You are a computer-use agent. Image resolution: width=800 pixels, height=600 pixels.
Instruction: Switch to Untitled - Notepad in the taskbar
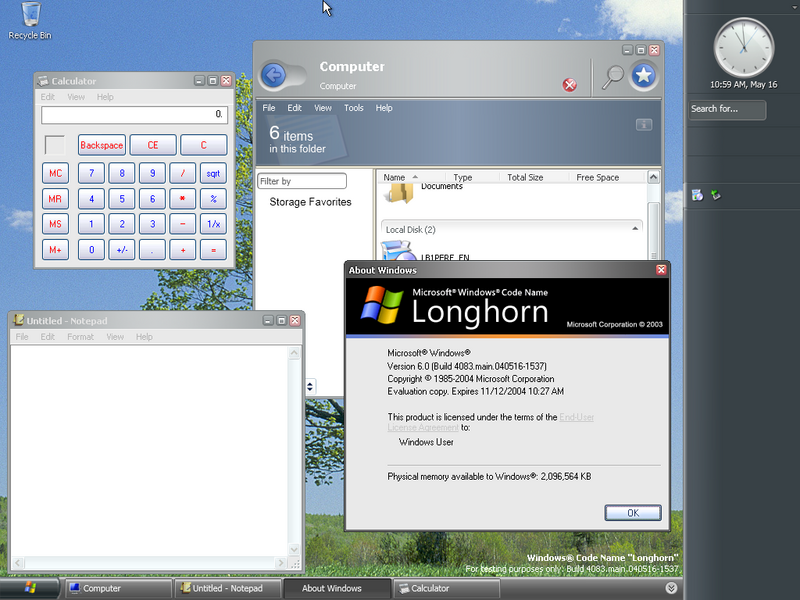[x=228, y=588]
